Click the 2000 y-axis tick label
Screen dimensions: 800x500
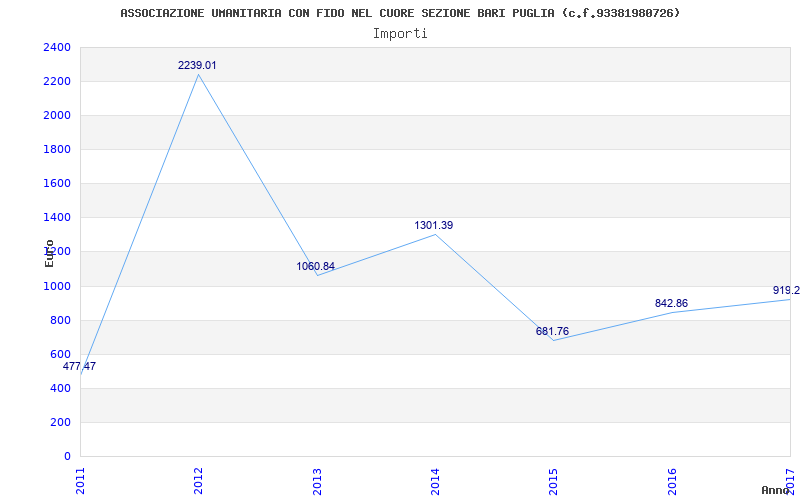tap(57, 116)
